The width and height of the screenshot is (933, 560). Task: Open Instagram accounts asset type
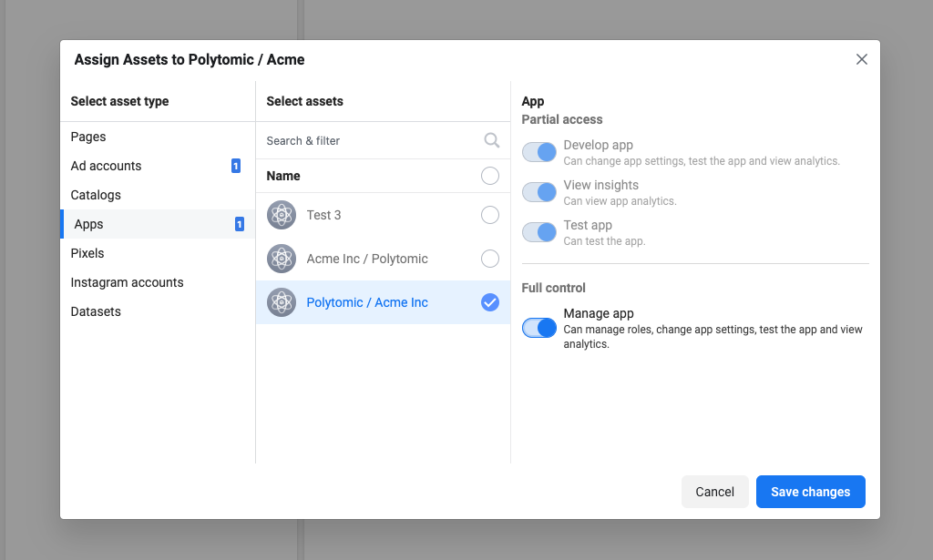coord(158,282)
